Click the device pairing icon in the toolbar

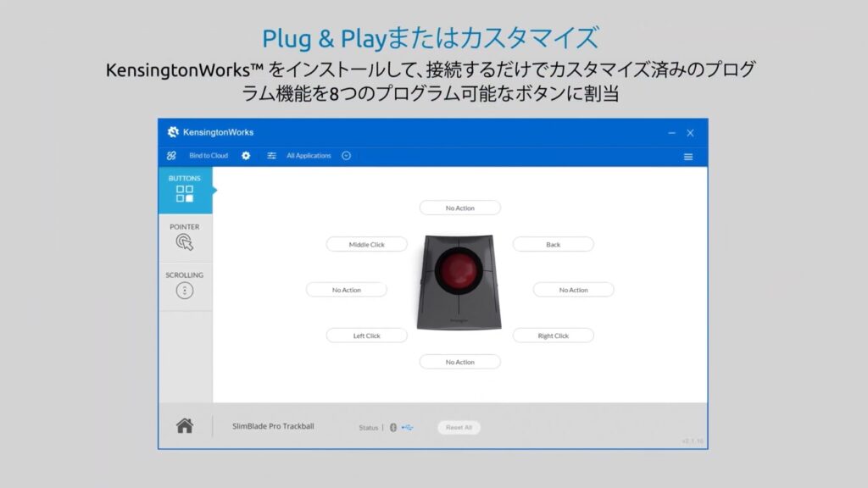tap(172, 155)
